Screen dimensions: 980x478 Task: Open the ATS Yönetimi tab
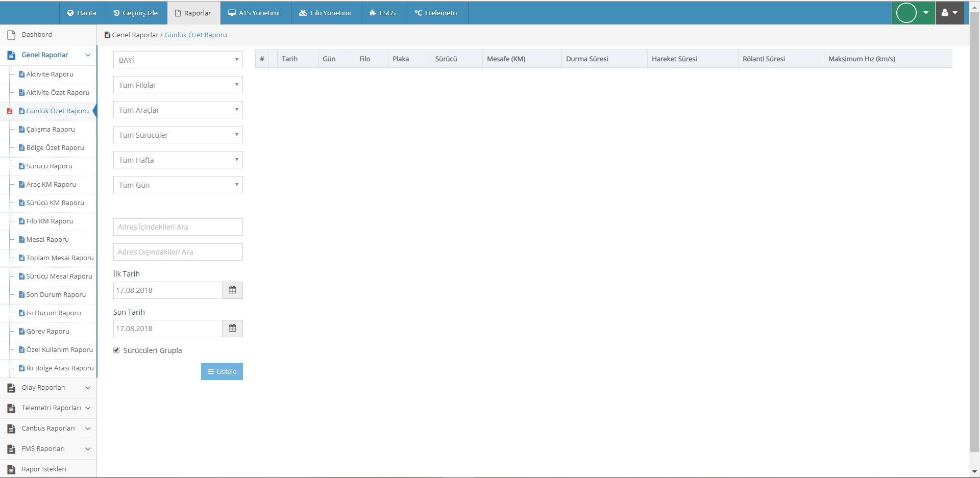pyautogui.click(x=254, y=13)
